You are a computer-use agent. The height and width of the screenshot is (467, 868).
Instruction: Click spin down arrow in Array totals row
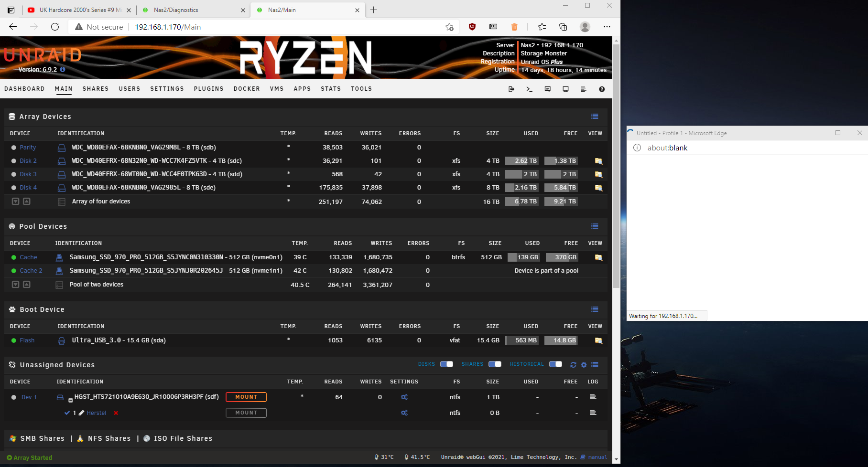pyautogui.click(x=15, y=202)
